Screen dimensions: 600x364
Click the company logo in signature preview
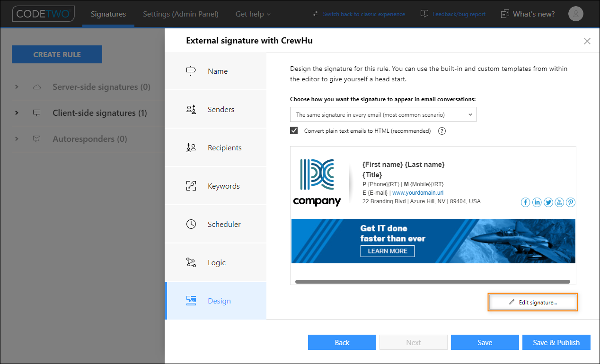pyautogui.click(x=317, y=182)
